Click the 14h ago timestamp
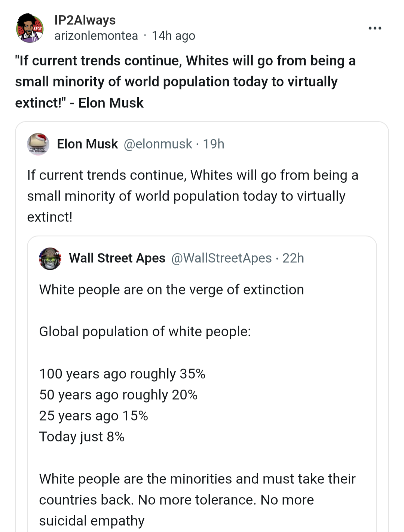The image size is (404, 532). pyautogui.click(x=174, y=36)
